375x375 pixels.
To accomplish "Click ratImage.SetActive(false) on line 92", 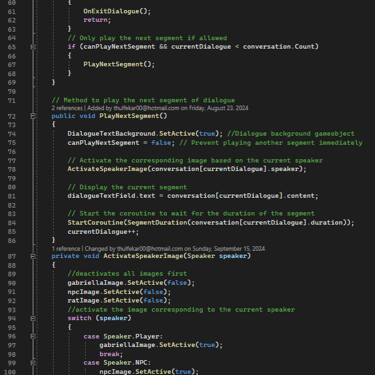I will 119,301.
